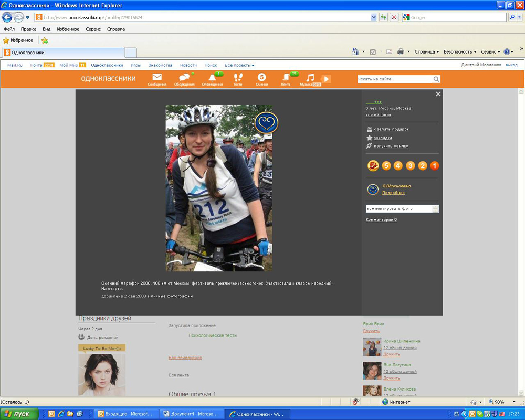Open a new blank browser tab
The image size is (525, 420).
pos(131,52)
